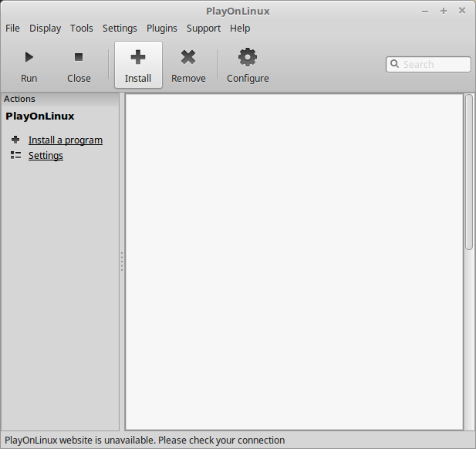The image size is (476, 449).
Task: Open the Display menu
Action: [46, 29]
